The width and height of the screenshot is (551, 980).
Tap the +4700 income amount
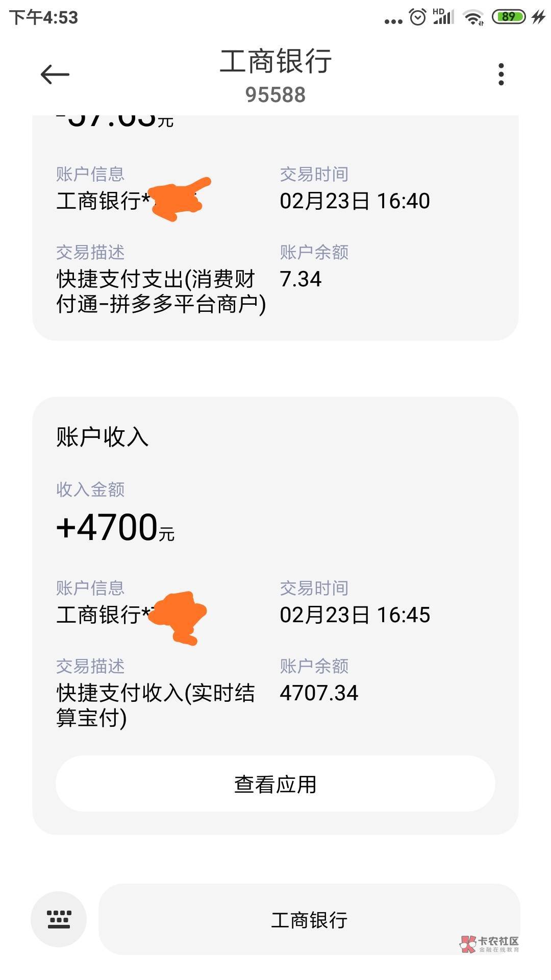[x=115, y=527]
